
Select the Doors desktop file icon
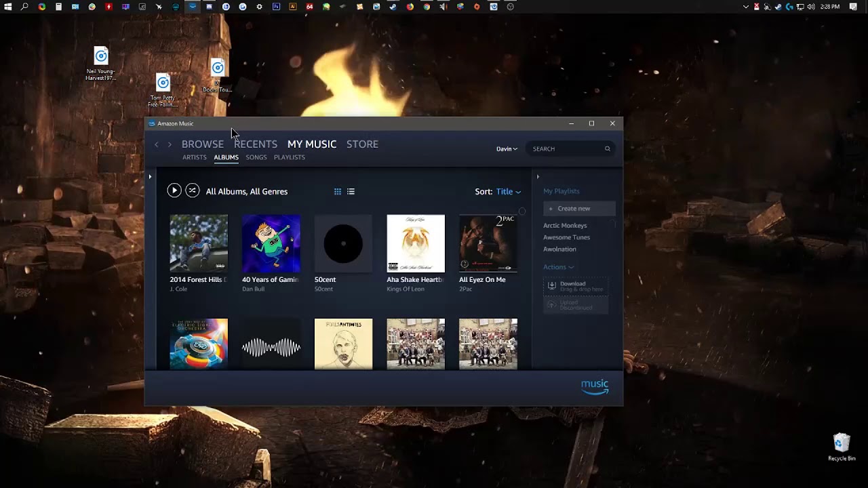click(x=217, y=68)
